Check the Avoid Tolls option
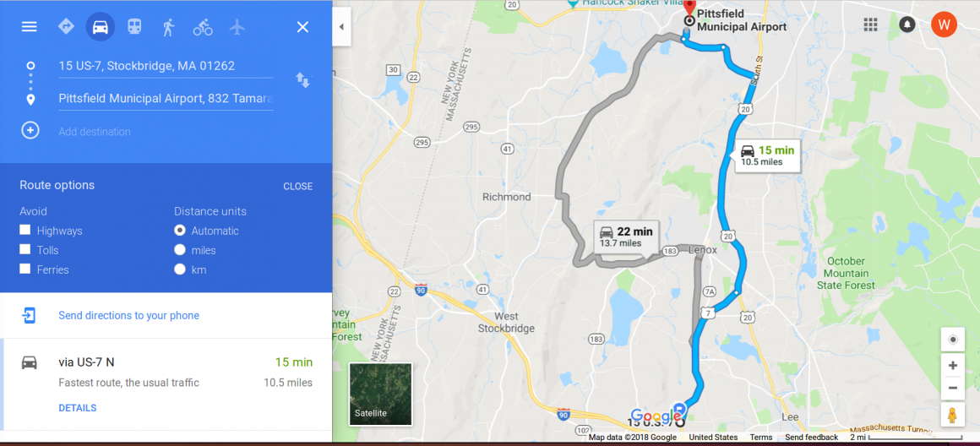The height and width of the screenshot is (446, 980). tap(25, 249)
